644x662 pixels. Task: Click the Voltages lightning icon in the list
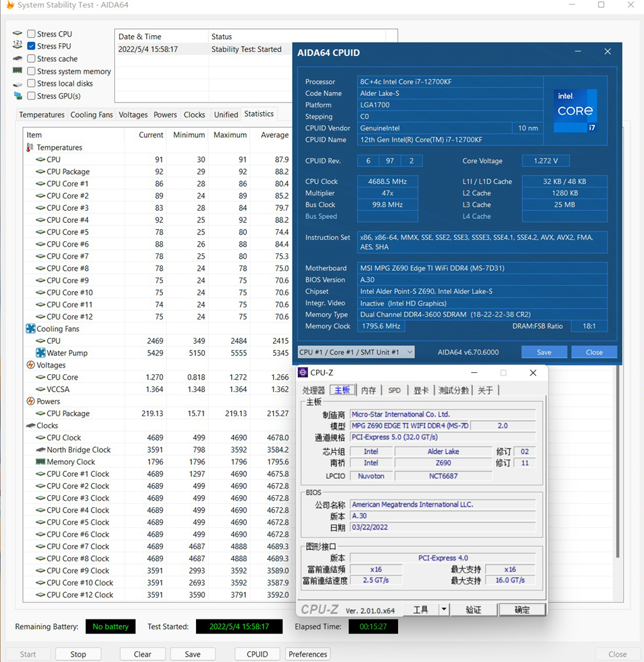point(30,365)
